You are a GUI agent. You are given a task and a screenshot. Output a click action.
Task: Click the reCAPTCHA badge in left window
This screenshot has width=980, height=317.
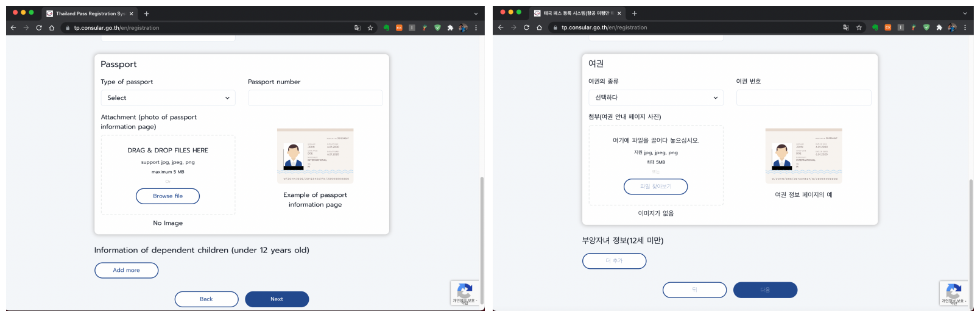click(x=465, y=293)
